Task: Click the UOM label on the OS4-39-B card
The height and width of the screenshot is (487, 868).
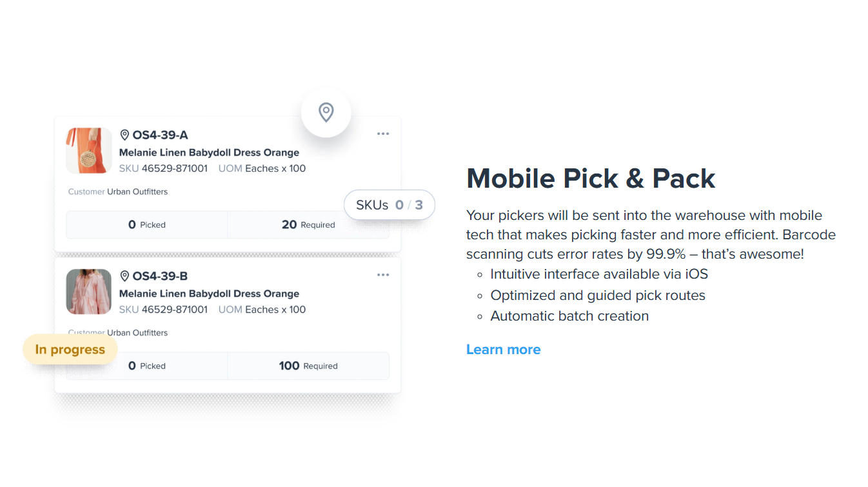Action: (x=230, y=310)
